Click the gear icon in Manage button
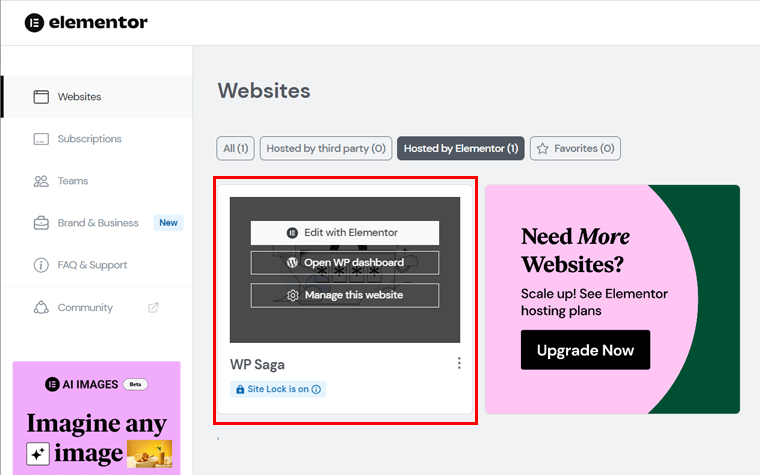760x475 pixels. (292, 295)
